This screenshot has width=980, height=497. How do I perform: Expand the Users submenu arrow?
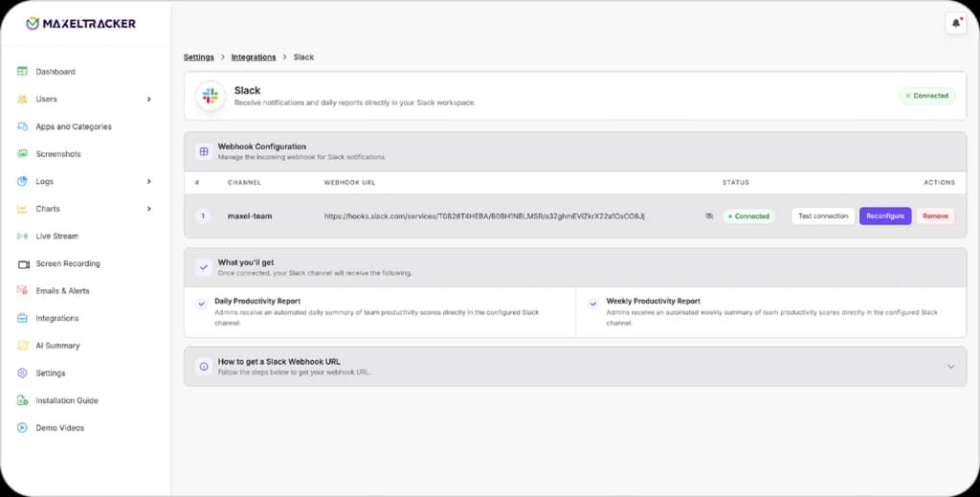[x=148, y=100]
